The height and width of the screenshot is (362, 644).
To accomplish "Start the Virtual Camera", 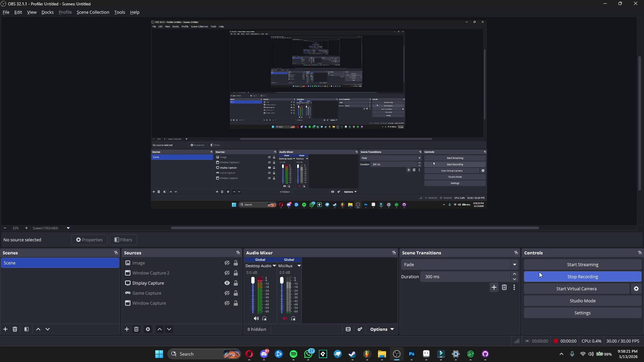I will click(x=577, y=289).
